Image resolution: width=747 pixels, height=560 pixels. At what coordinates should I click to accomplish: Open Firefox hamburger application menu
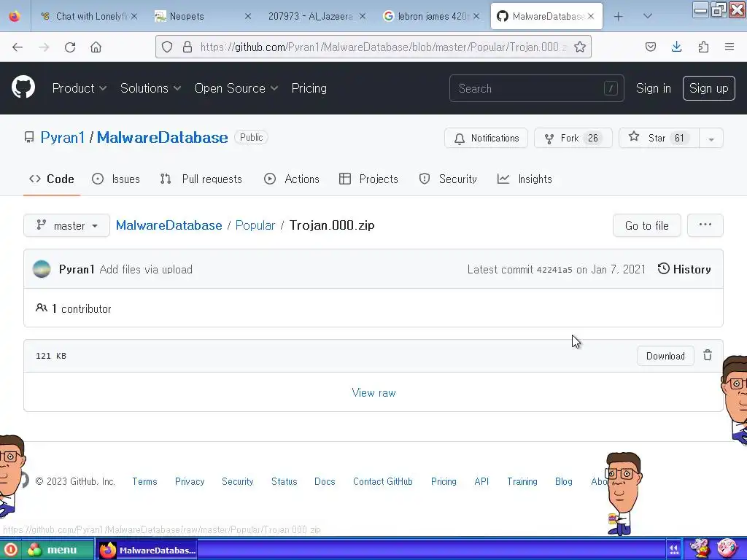click(x=729, y=47)
